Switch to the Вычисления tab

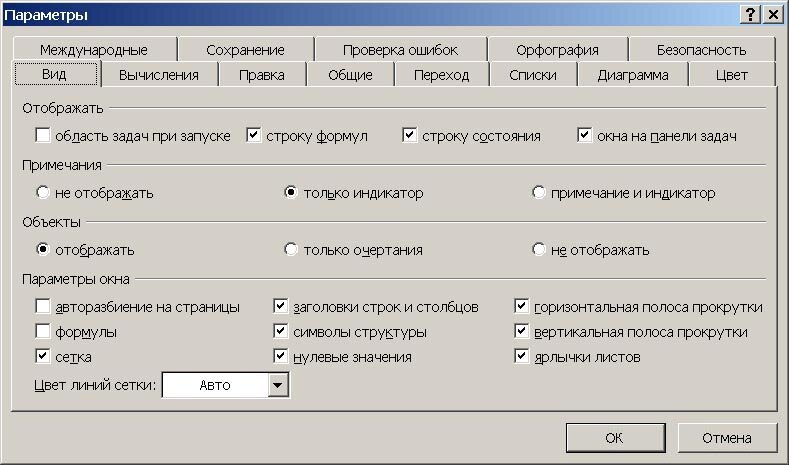pos(159,75)
